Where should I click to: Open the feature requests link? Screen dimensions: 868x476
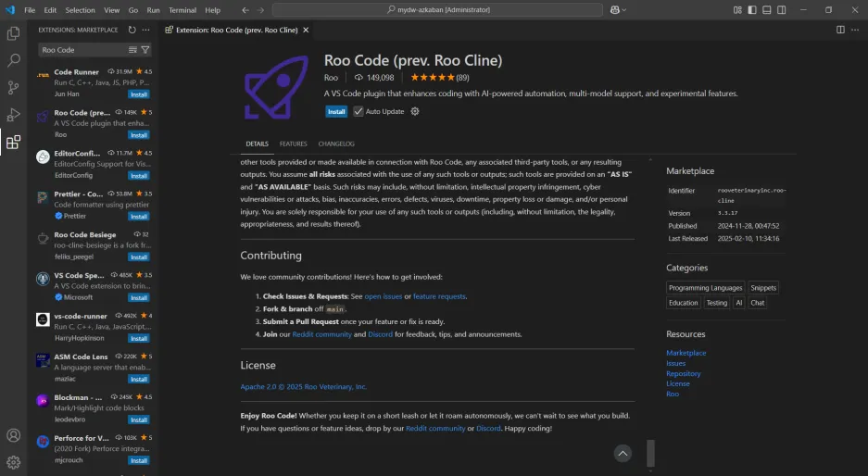click(439, 296)
